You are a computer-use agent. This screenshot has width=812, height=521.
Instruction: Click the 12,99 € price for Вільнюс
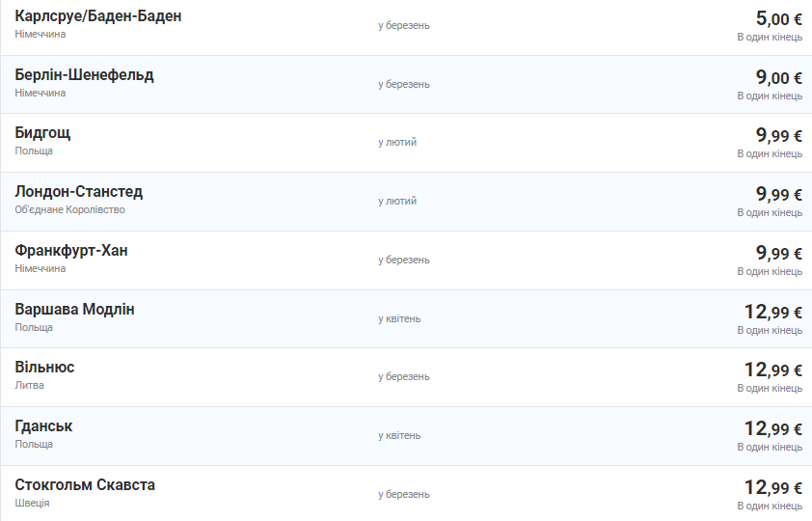(x=772, y=370)
